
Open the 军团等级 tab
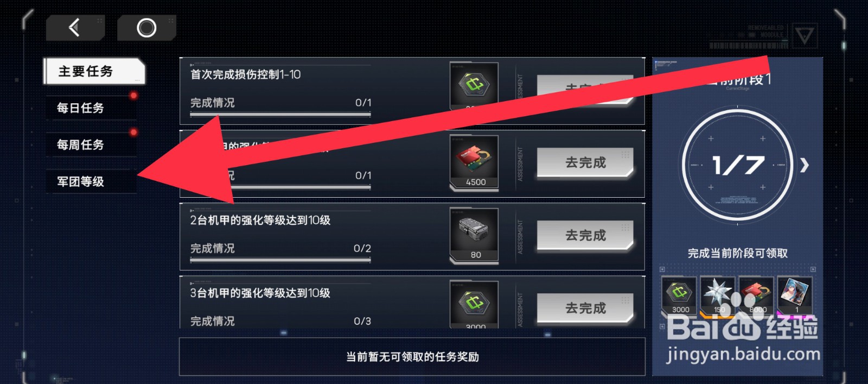coord(91,181)
